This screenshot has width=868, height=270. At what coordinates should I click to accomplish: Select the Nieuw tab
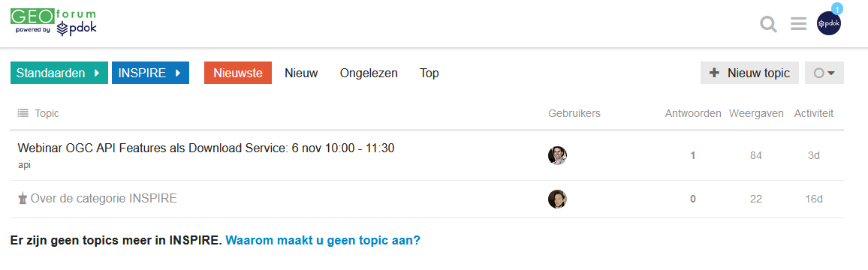301,73
